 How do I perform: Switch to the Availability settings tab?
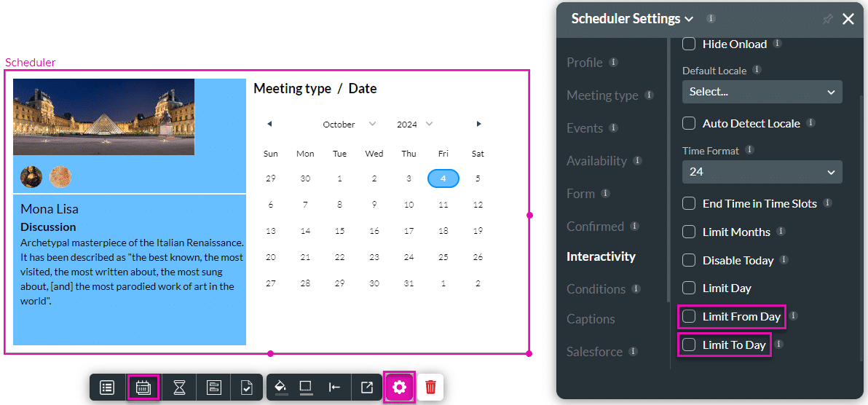tap(596, 161)
